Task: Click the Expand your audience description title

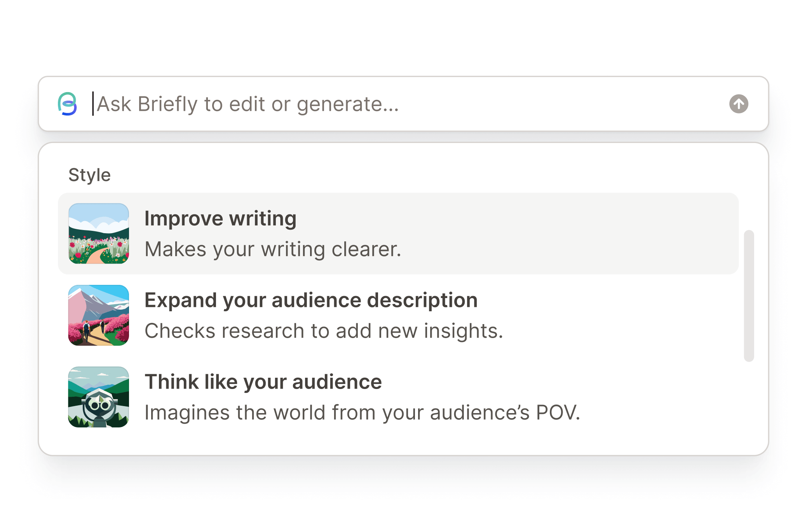Action: pos(311,300)
